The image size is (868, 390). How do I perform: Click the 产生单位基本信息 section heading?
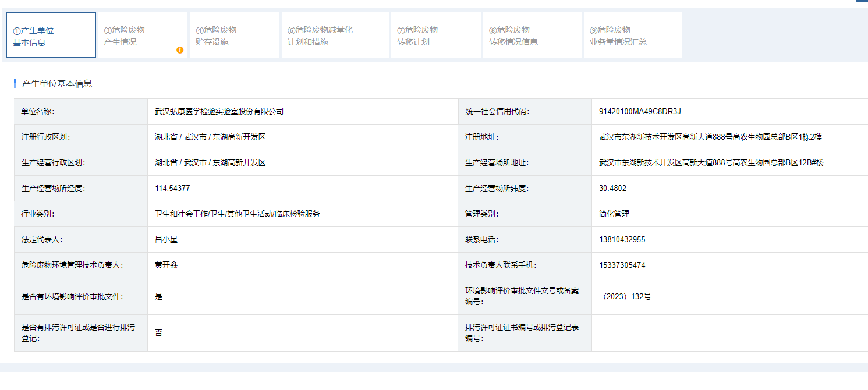point(57,84)
